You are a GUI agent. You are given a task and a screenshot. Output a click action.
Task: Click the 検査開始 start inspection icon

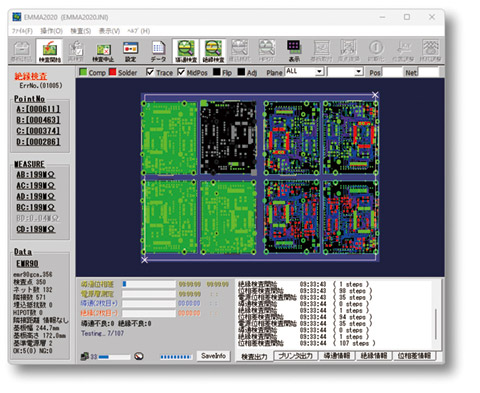point(49,51)
